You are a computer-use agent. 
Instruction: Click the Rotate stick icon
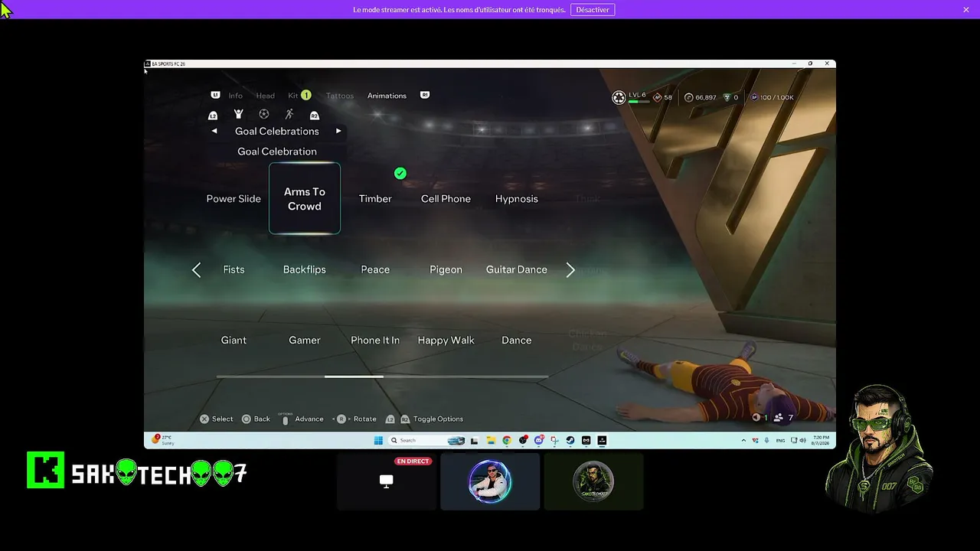click(341, 419)
